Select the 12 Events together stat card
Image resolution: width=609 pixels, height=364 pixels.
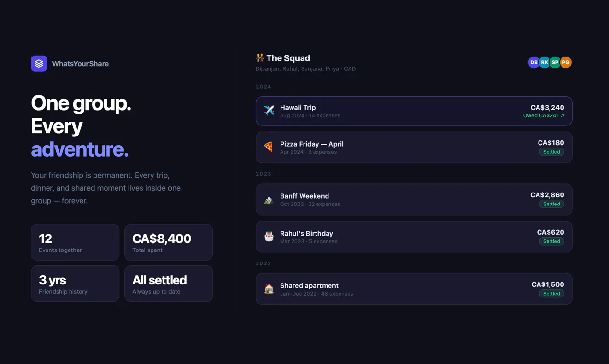click(75, 242)
